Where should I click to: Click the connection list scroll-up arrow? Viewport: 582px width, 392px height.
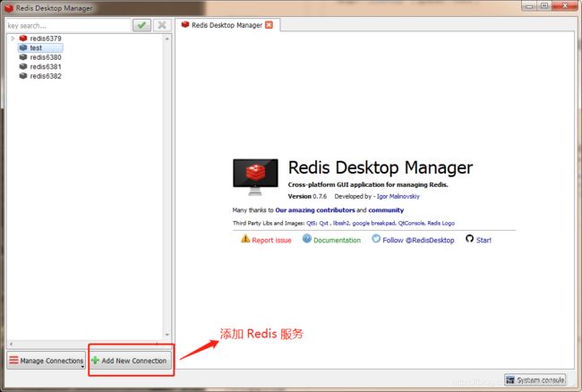click(167, 38)
